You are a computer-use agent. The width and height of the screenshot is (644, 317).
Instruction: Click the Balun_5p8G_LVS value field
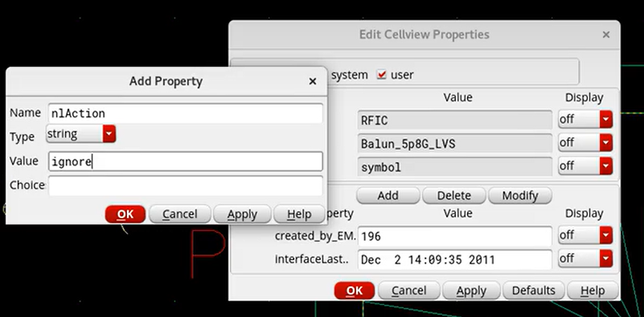tap(455, 143)
